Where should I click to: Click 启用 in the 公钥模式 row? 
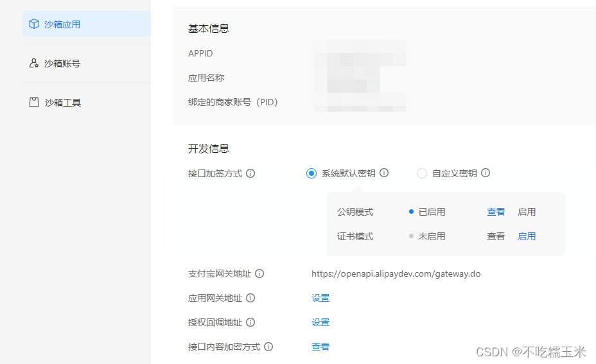[527, 212]
